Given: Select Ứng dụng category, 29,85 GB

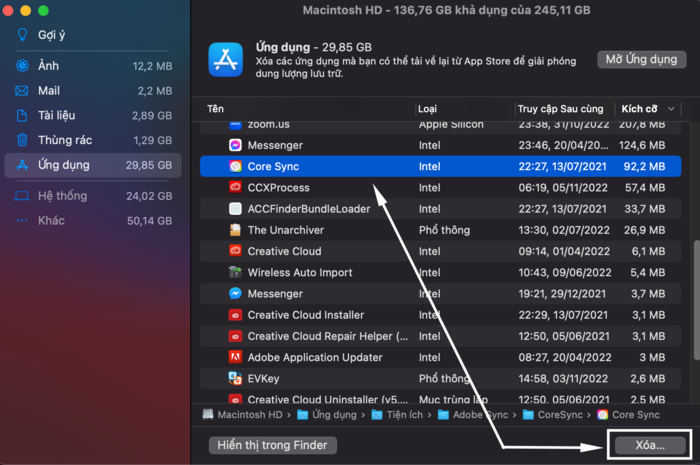Looking at the screenshot, I should (x=93, y=165).
